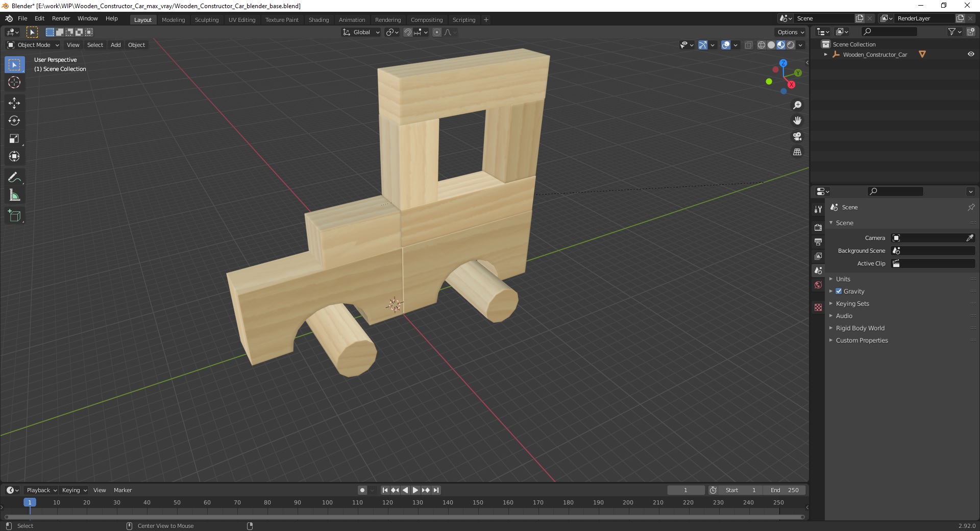Toggle auto keying record button
This screenshot has width=980, height=531.
pos(362,490)
